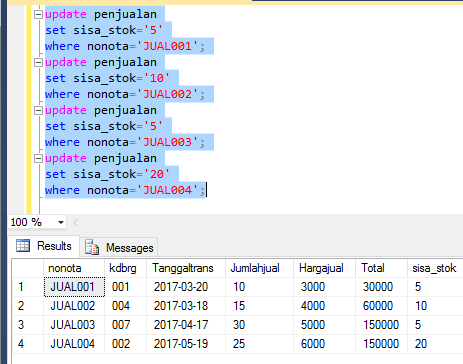Click date cell 2017-05-19
The height and width of the screenshot is (364, 463).
[186, 344]
